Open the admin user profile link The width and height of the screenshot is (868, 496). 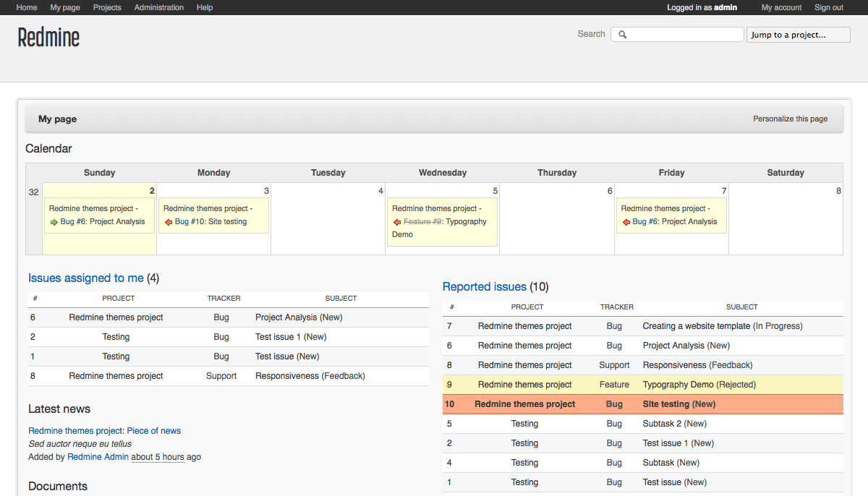coord(726,7)
